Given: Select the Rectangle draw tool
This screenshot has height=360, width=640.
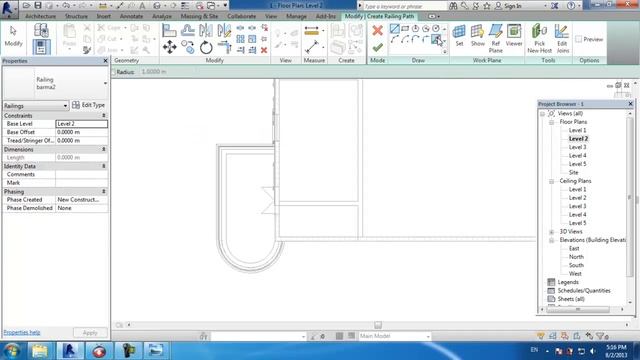Looking at the screenshot, I should click(x=405, y=29).
